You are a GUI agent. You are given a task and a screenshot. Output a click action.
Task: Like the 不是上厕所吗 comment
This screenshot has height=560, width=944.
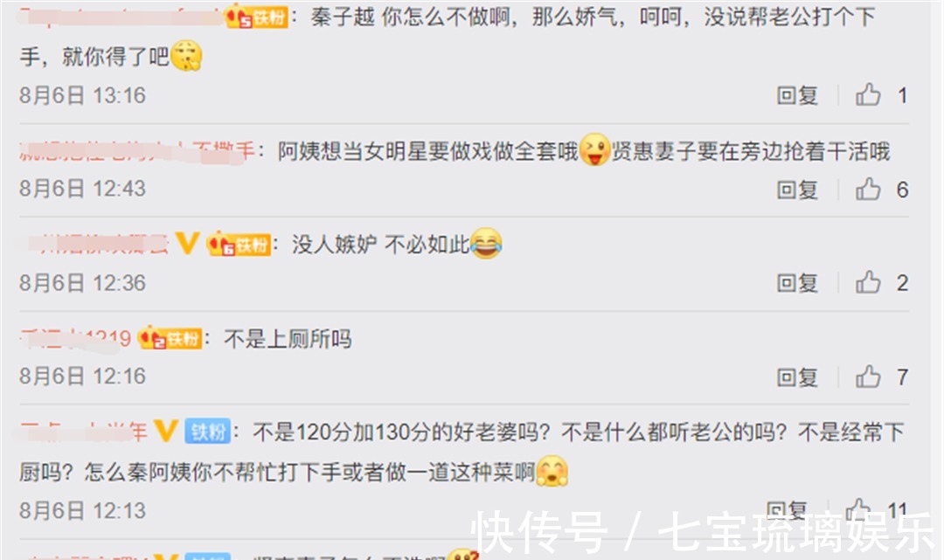(868, 377)
